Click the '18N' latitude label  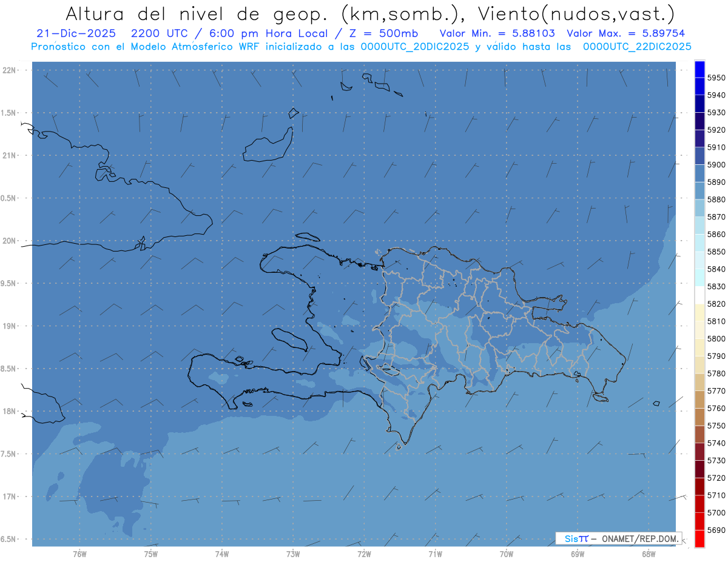[x=9, y=412]
